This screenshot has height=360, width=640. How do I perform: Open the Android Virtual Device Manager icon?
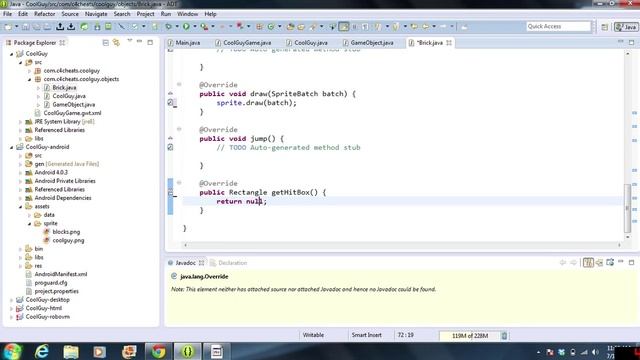108,27
